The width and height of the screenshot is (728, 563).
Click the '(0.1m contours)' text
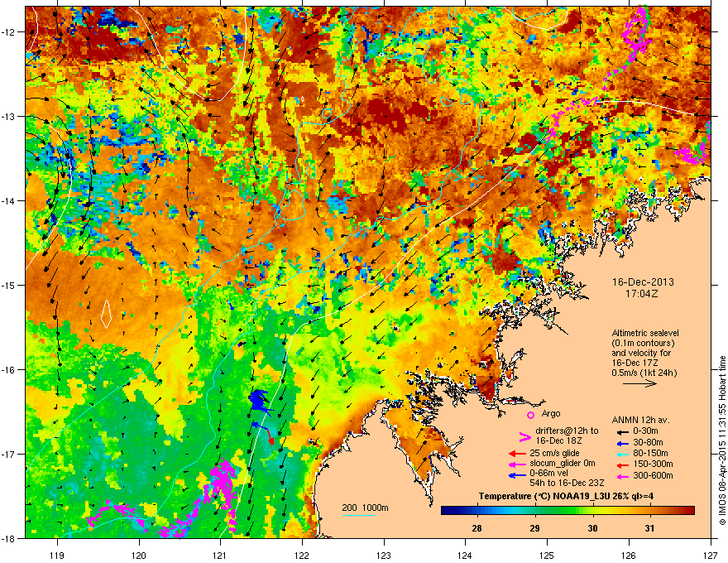pyautogui.click(x=643, y=343)
